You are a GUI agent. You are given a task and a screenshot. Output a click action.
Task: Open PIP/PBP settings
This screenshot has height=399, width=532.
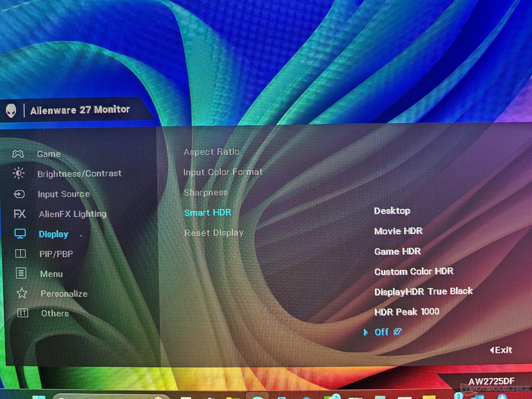[56, 254]
